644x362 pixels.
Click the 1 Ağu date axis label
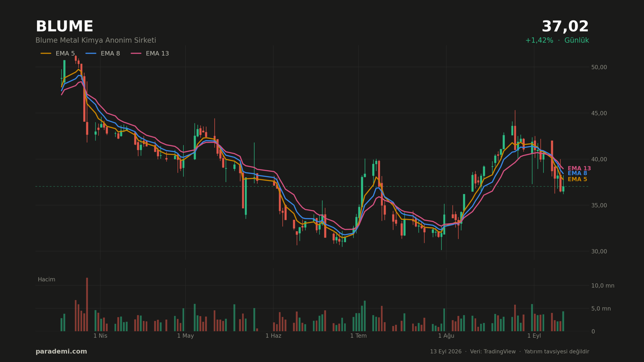(x=446, y=336)
